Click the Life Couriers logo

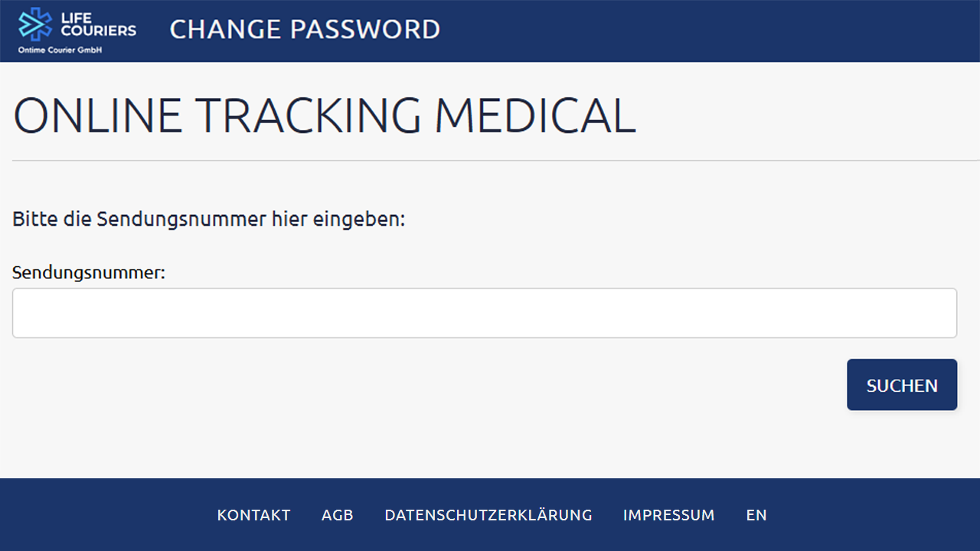click(x=77, y=29)
